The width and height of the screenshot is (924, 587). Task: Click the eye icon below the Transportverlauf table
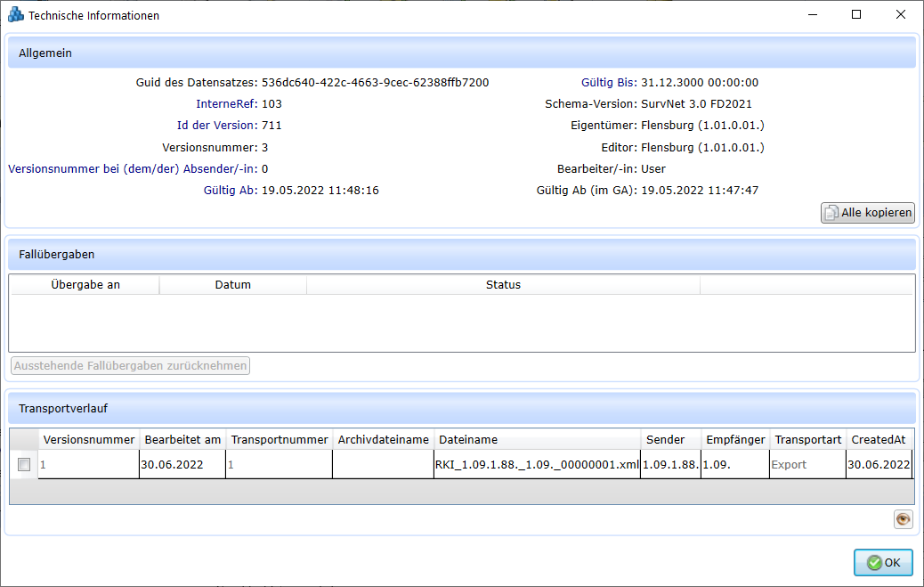903,519
